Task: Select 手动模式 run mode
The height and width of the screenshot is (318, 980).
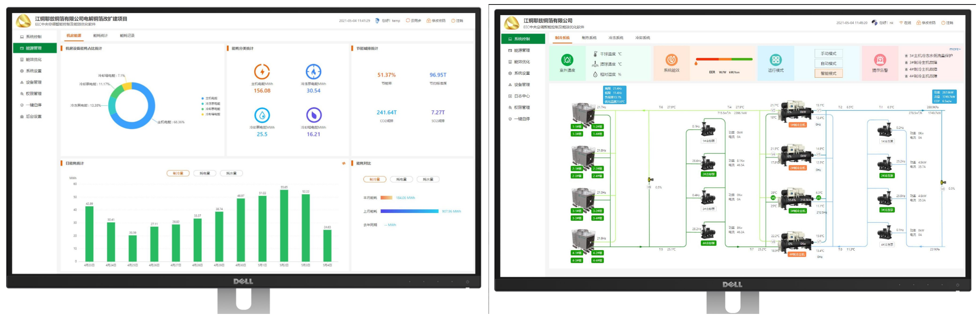Action: click(x=829, y=54)
